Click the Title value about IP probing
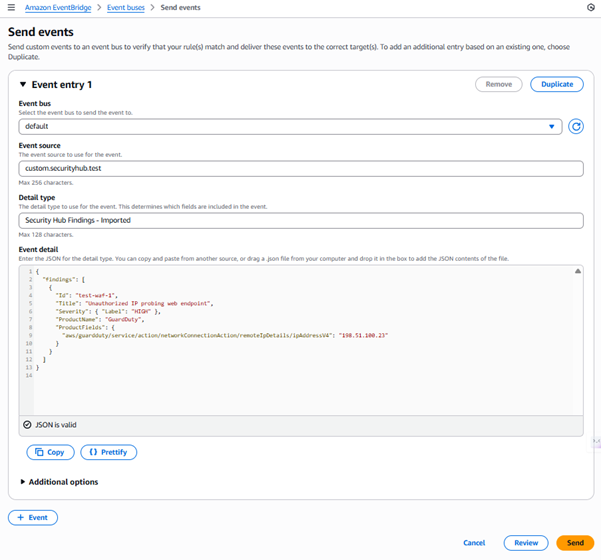This screenshot has height=560, width=601. [148, 304]
